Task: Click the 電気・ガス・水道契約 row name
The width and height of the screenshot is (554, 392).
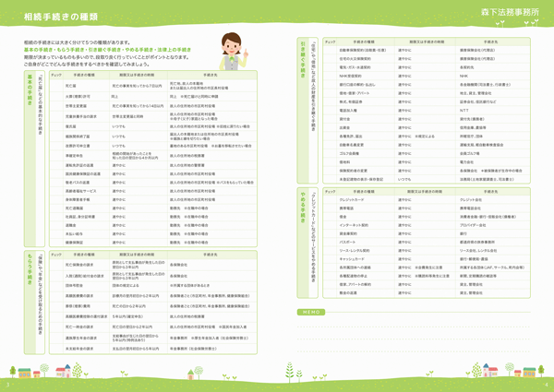Action: (x=355, y=67)
